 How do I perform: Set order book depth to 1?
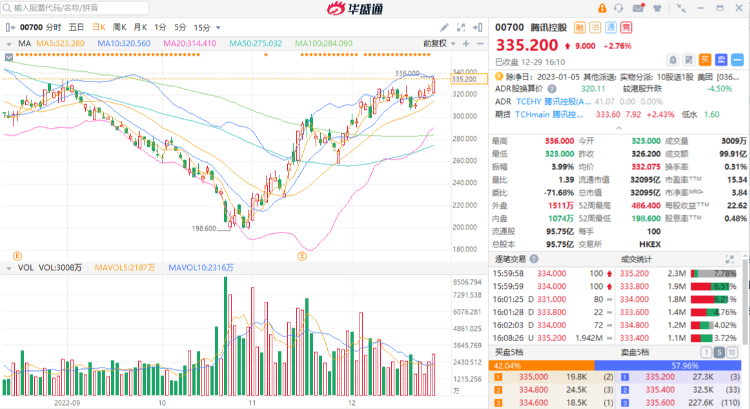click(706, 353)
